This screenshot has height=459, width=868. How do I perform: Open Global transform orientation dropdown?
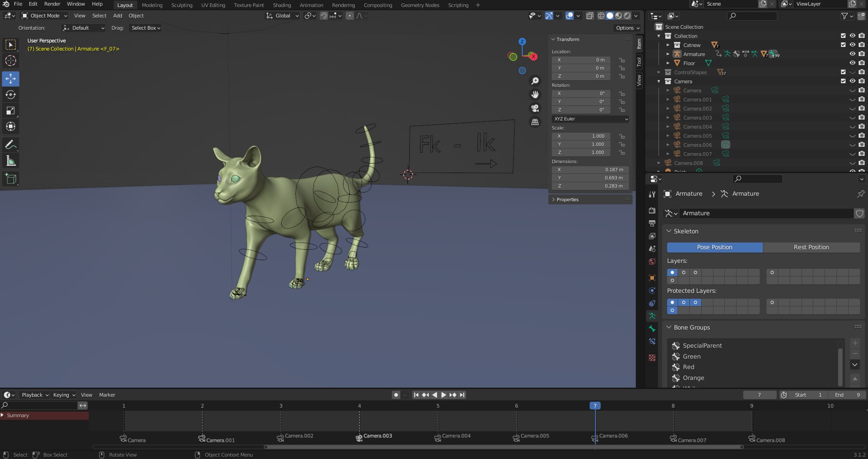tap(283, 16)
